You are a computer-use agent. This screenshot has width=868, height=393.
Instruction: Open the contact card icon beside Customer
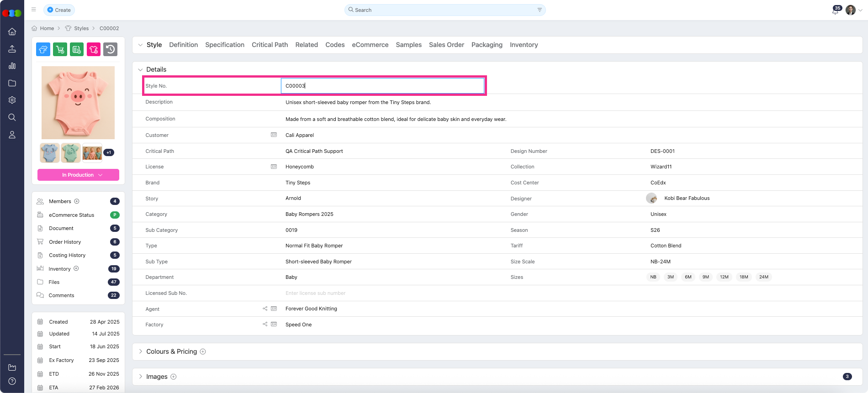click(274, 135)
